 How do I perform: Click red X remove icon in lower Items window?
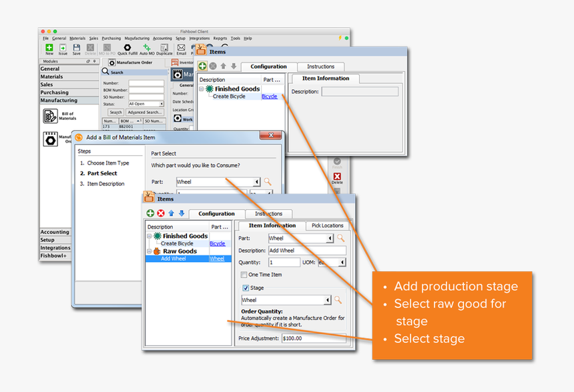(x=161, y=213)
